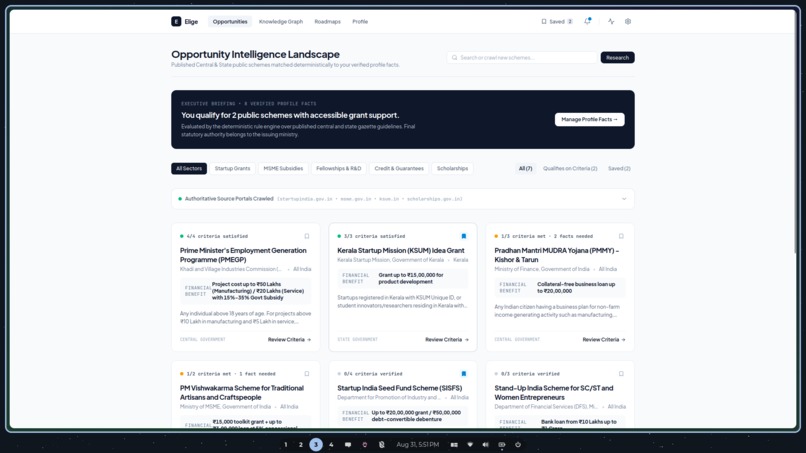This screenshot has height=453, width=806.
Task: Open the chat bubble icon in taskbar
Action: [x=348, y=445]
